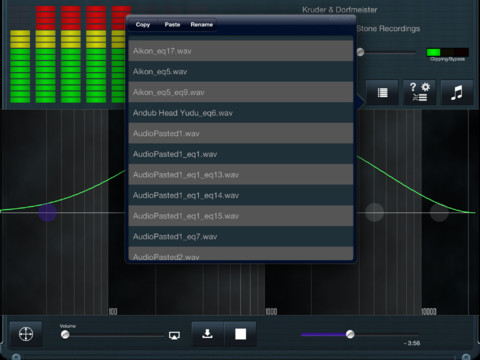Select the dark EQ handle near 10000 Hz
480x360 pixels.
(439, 212)
